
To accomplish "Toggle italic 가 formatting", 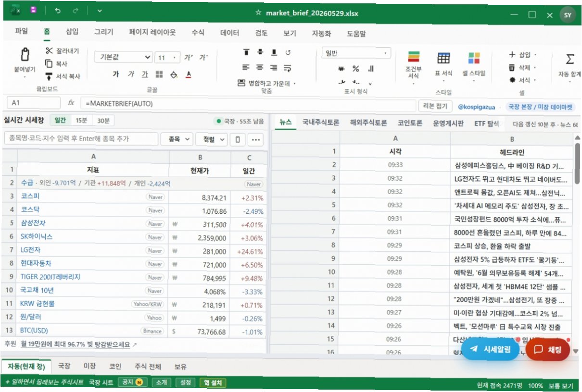I will coord(131,74).
